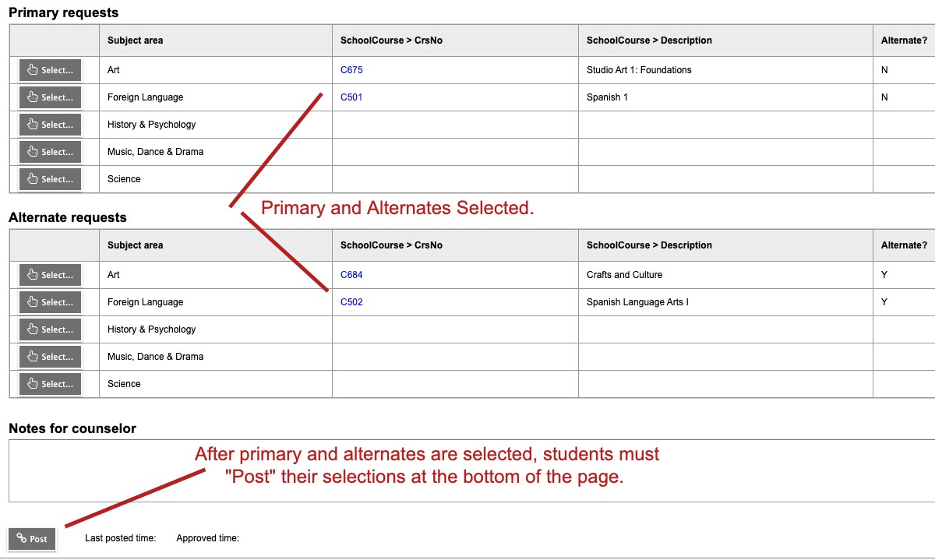935x560 pixels.
Task: Click Select for alternate Music, Dance & Drama
Action: click(x=50, y=357)
